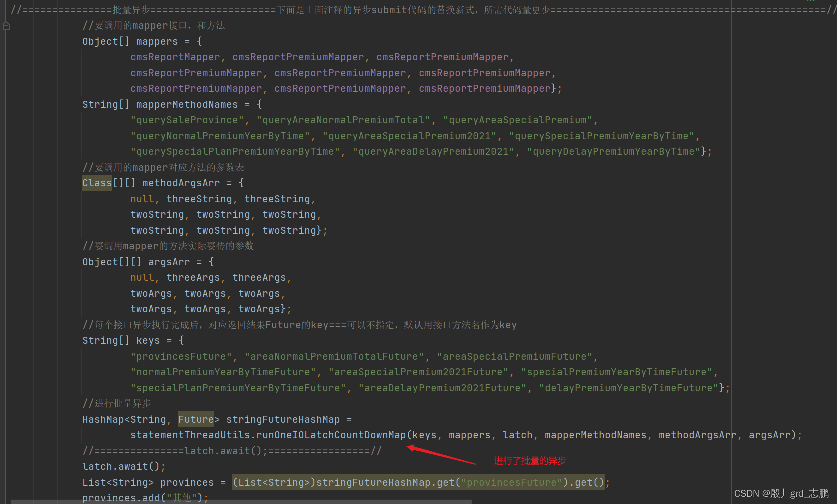This screenshot has height=504, width=837.
Task: Click argsArr in the Object[][] declaration
Action: (x=169, y=262)
